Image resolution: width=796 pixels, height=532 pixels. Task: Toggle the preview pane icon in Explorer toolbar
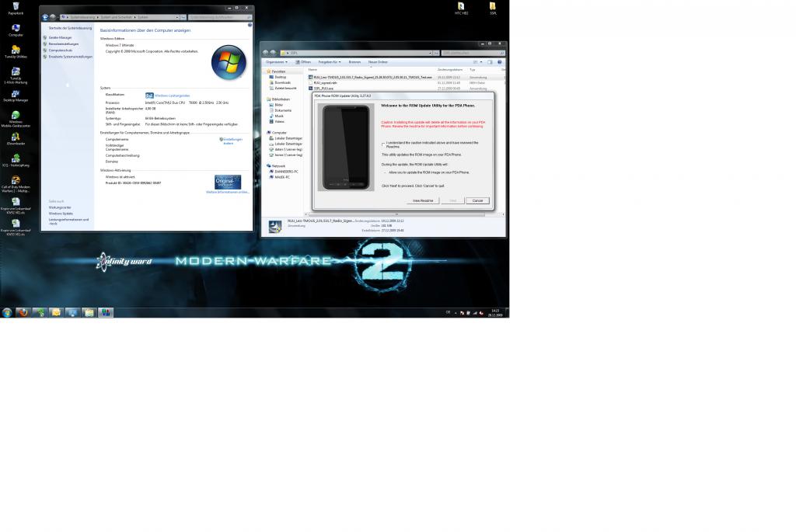coord(490,62)
